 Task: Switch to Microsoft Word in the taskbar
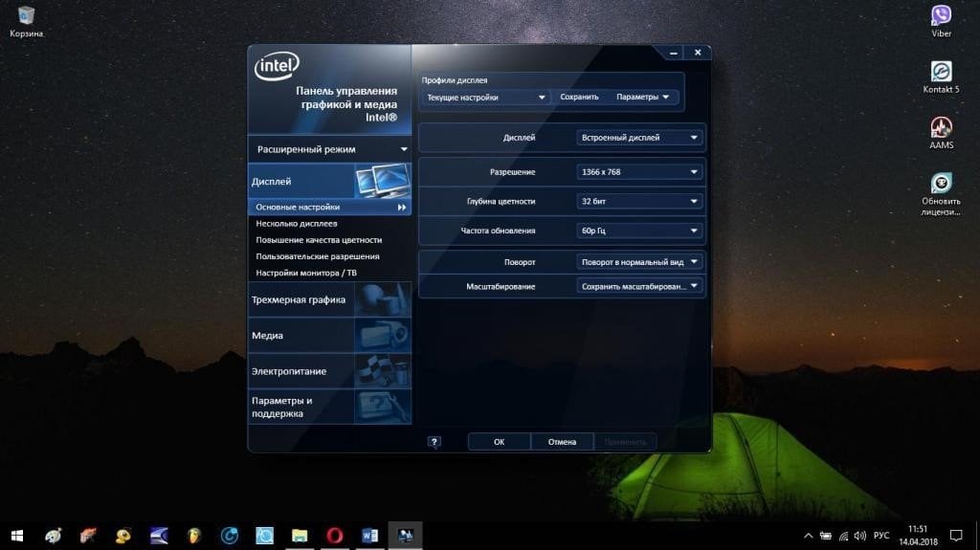tap(369, 536)
